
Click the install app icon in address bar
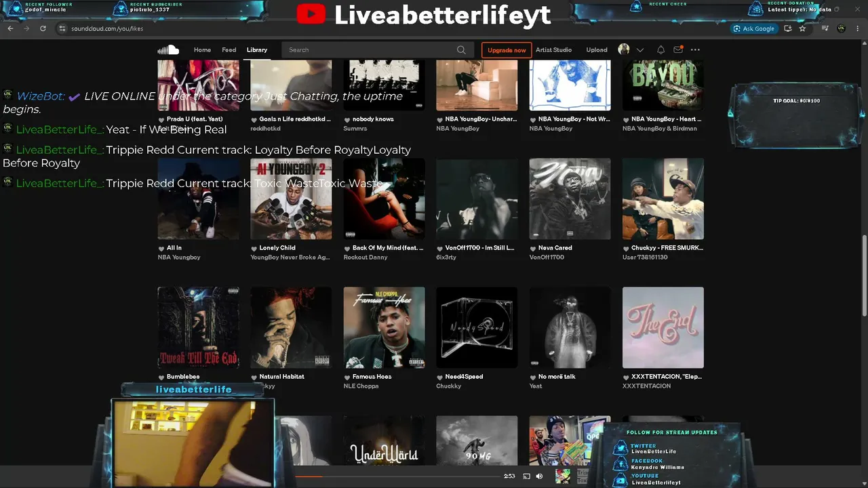[788, 28]
